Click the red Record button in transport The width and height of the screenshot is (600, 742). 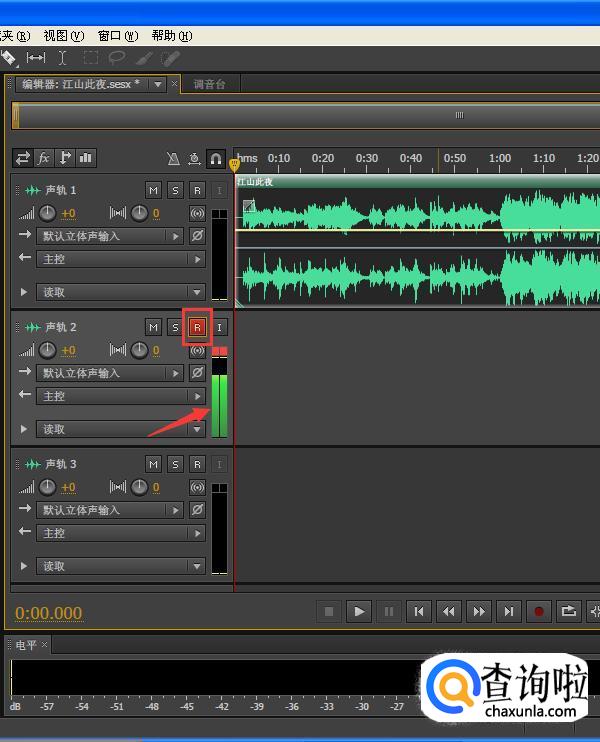pyautogui.click(x=539, y=611)
